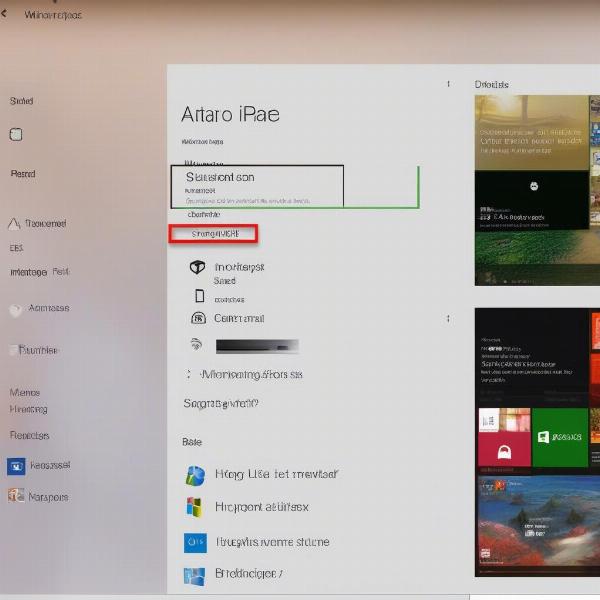The width and height of the screenshot is (600, 600).
Task: Select Hirectrog in the sidebar
Action: (x=28, y=409)
